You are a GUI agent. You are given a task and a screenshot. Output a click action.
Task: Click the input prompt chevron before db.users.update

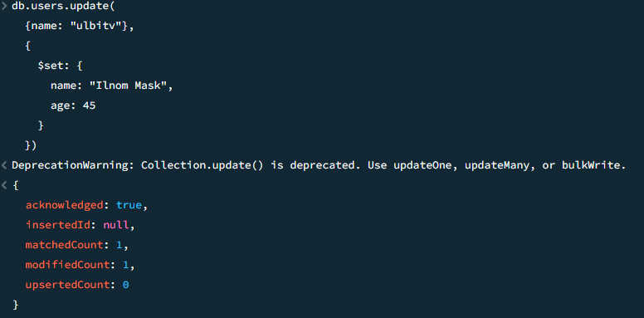[x=4, y=6]
